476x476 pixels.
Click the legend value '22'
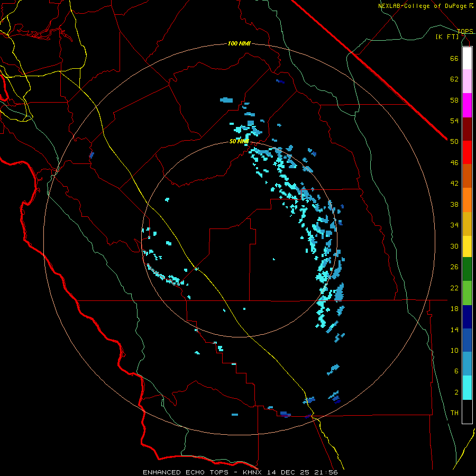(454, 288)
